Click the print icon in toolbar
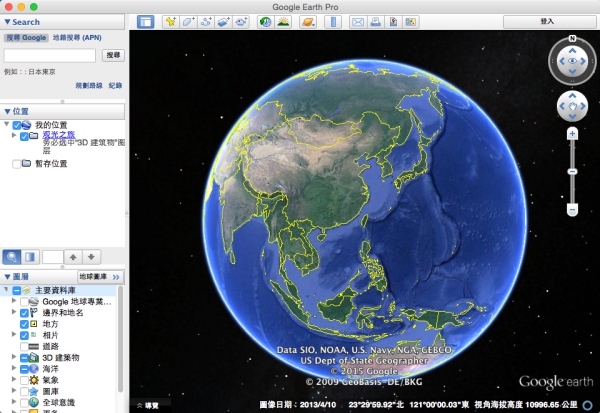600x413 pixels. point(375,21)
